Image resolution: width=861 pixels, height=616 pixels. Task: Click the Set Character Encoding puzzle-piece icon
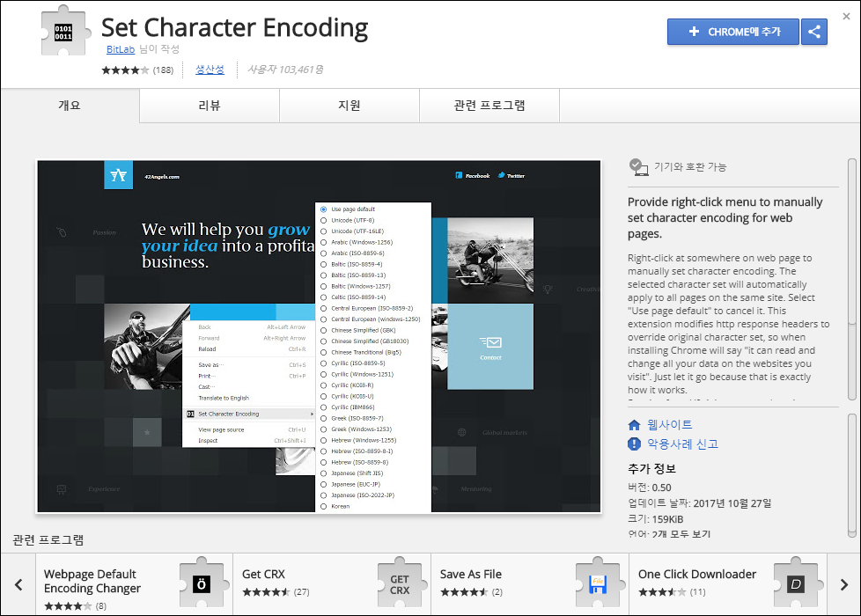(65, 31)
